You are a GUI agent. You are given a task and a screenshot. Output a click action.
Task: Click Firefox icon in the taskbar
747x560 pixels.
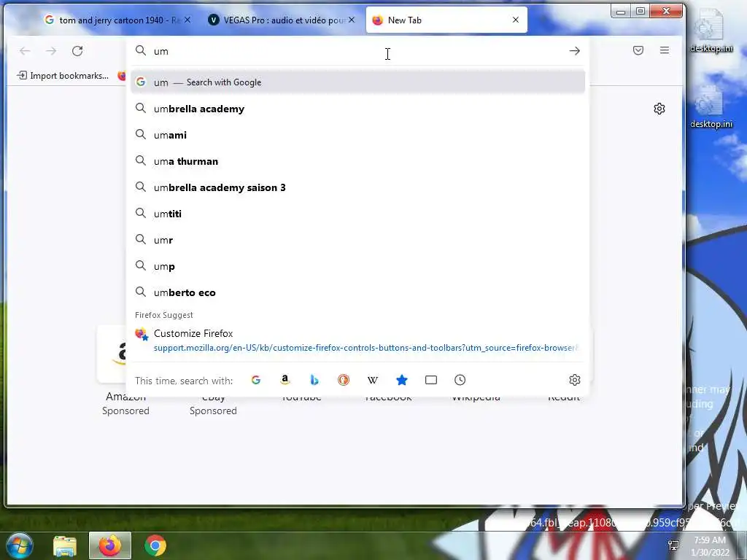tap(110, 545)
